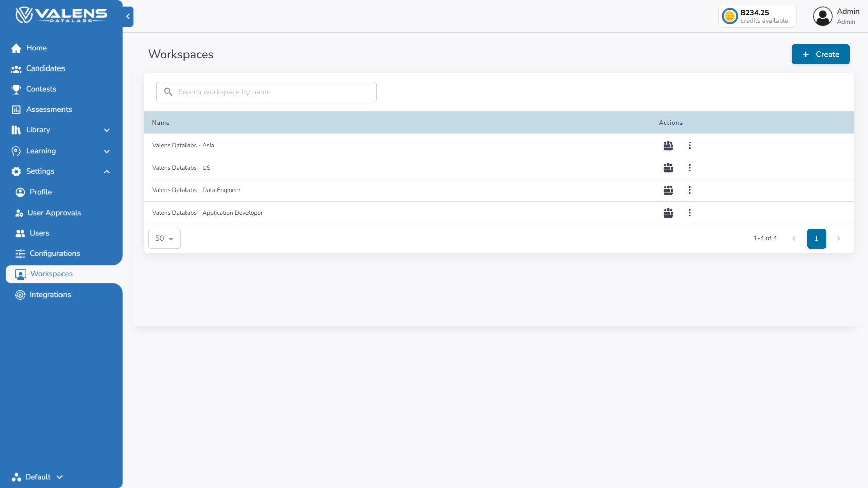Select page 1 in pagination
Viewport: 868px width, 488px height.
point(816,238)
